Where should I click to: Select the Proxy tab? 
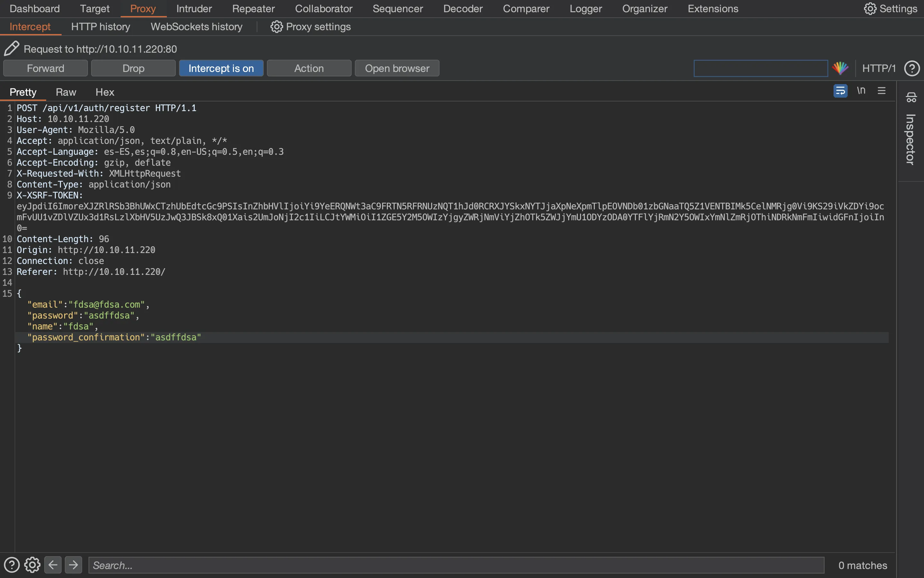[x=143, y=9]
